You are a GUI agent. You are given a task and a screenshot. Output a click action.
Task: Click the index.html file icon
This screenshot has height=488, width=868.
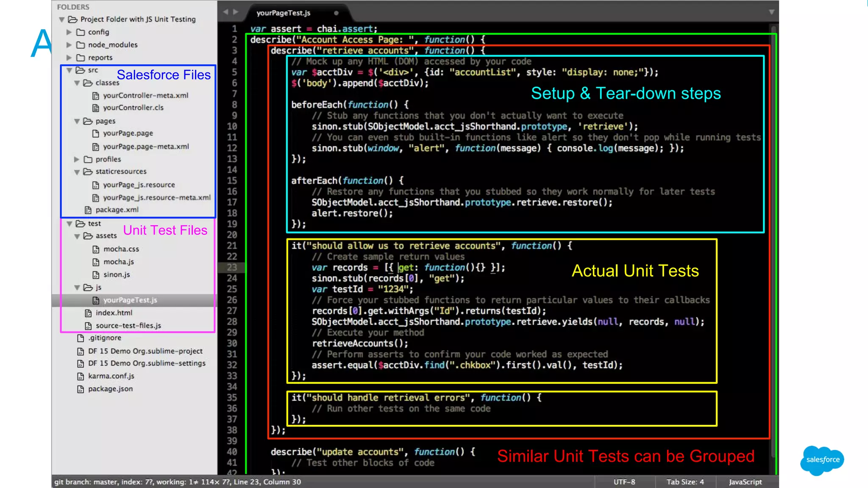tap(88, 313)
